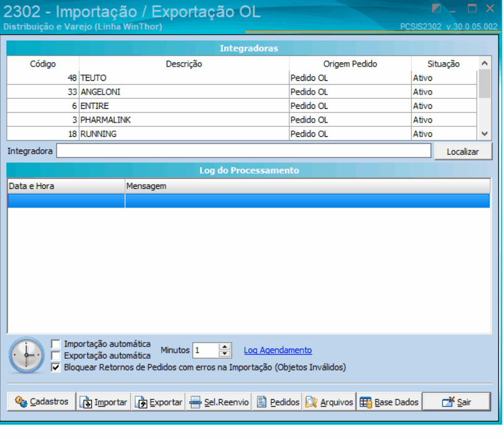Click the Exportar document icon
Image resolution: width=504 pixels, height=439 pixels.
tap(141, 402)
